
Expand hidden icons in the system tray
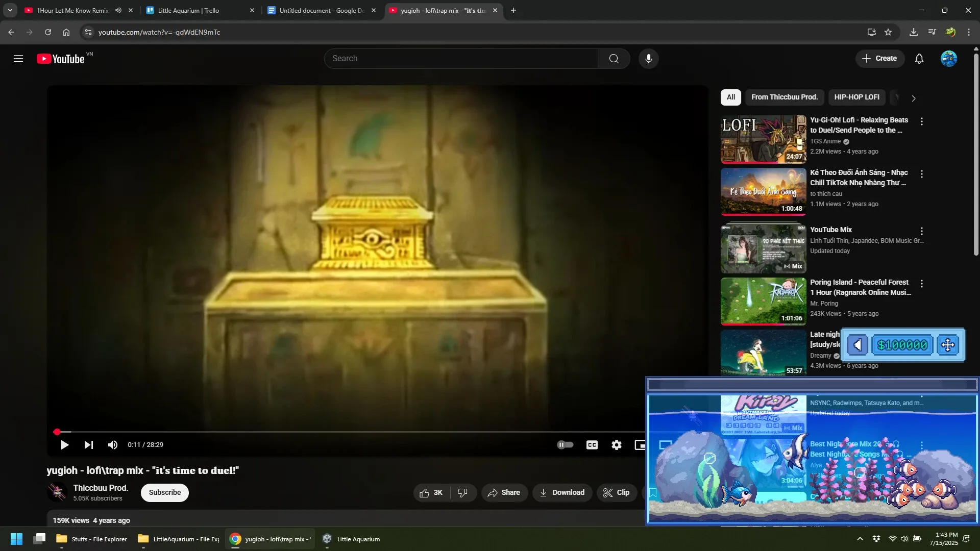click(x=860, y=538)
